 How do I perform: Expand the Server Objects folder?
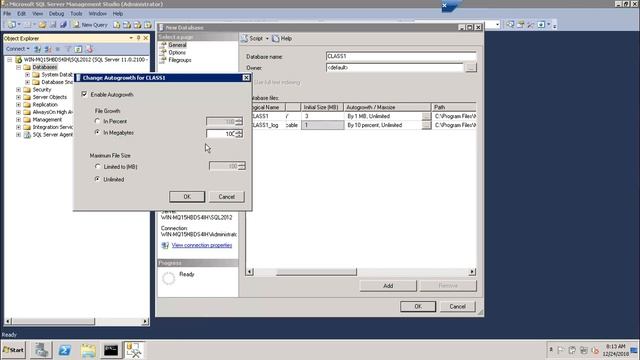18,97
